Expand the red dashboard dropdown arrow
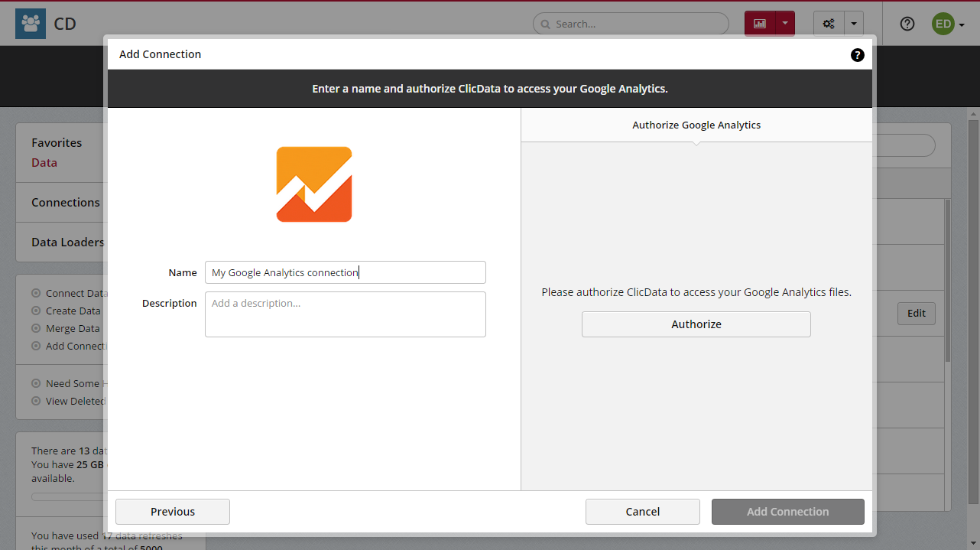Image resolution: width=980 pixels, height=550 pixels. tap(784, 24)
